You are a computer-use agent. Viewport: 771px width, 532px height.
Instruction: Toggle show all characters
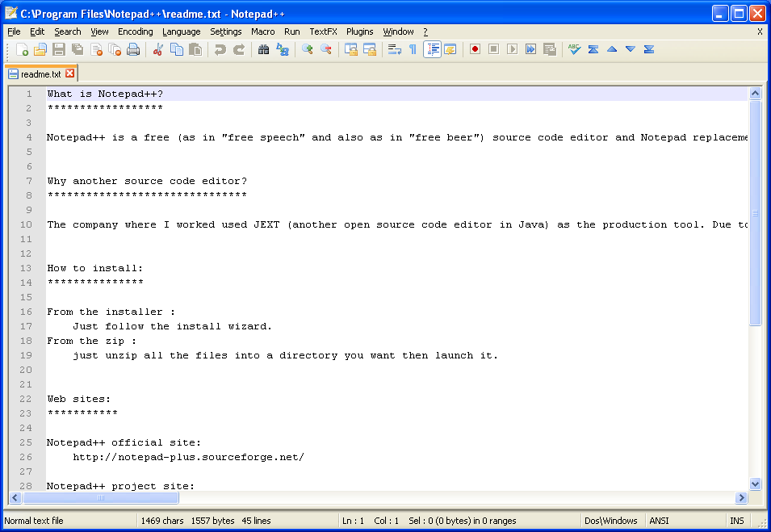click(x=412, y=48)
